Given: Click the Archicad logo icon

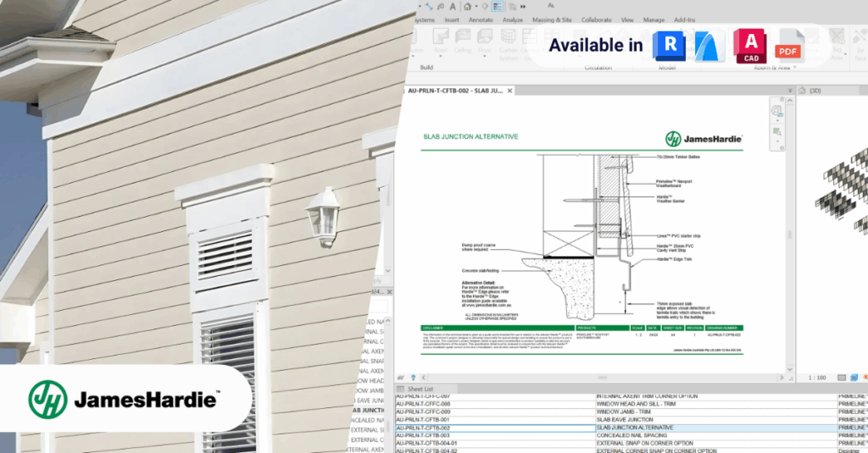Looking at the screenshot, I should tap(710, 46).
